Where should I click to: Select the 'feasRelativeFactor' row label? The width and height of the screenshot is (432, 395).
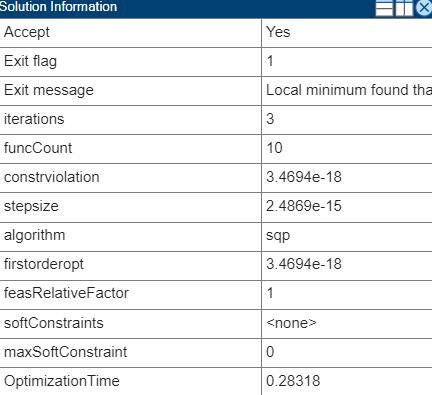pos(66,293)
